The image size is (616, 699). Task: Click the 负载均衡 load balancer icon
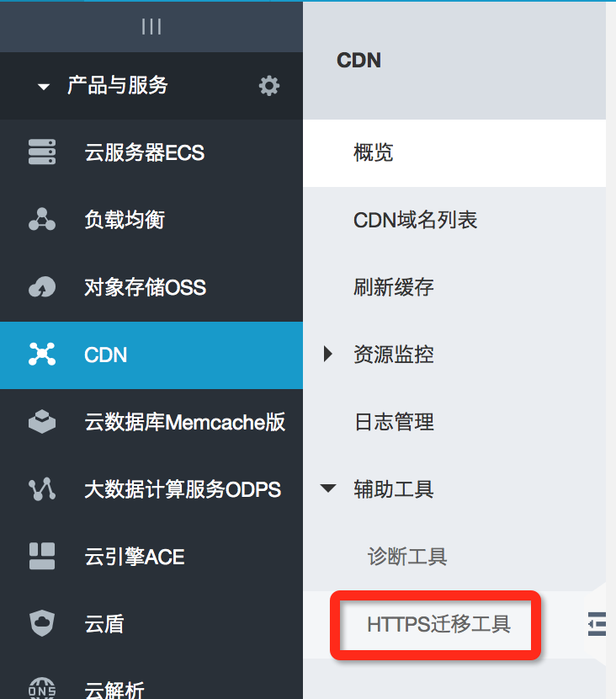point(42,219)
